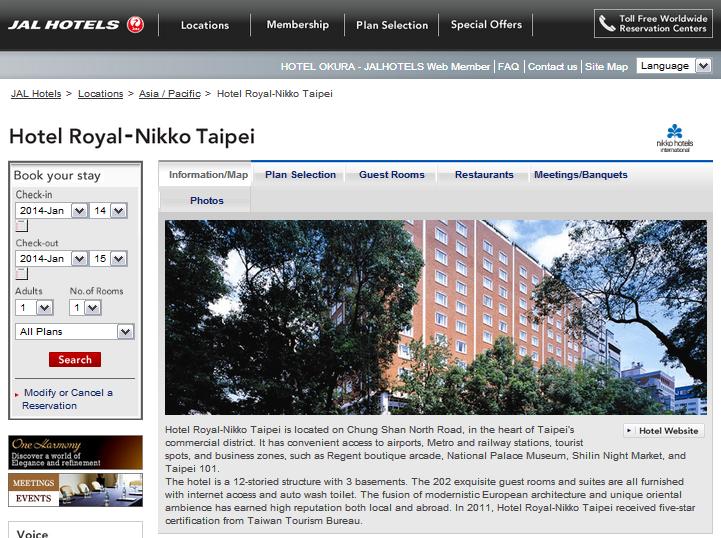Click the Meetings Events banner
This screenshot has height=538, width=721.
(x=75, y=490)
